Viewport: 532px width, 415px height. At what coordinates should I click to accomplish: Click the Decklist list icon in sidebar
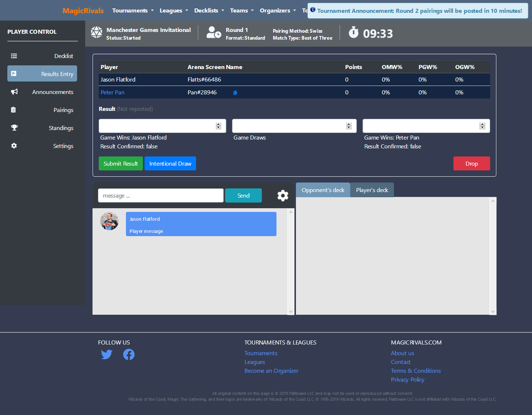[14, 56]
